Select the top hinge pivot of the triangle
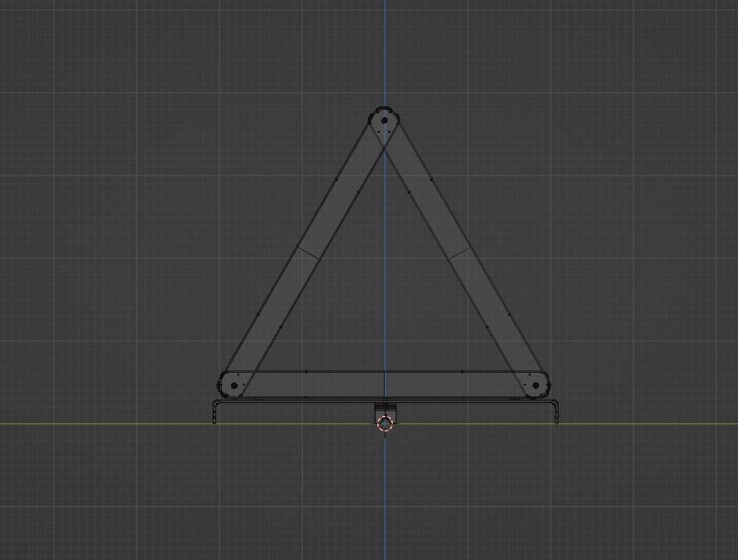 pos(384,121)
